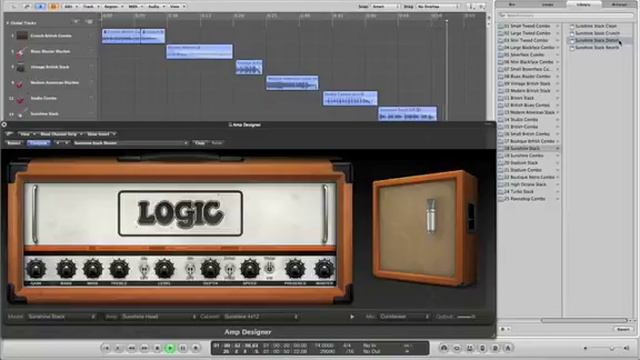This screenshot has width=640, height=360.
Task: Click the disclosure arrow left of Mic
Action: [352, 317]
